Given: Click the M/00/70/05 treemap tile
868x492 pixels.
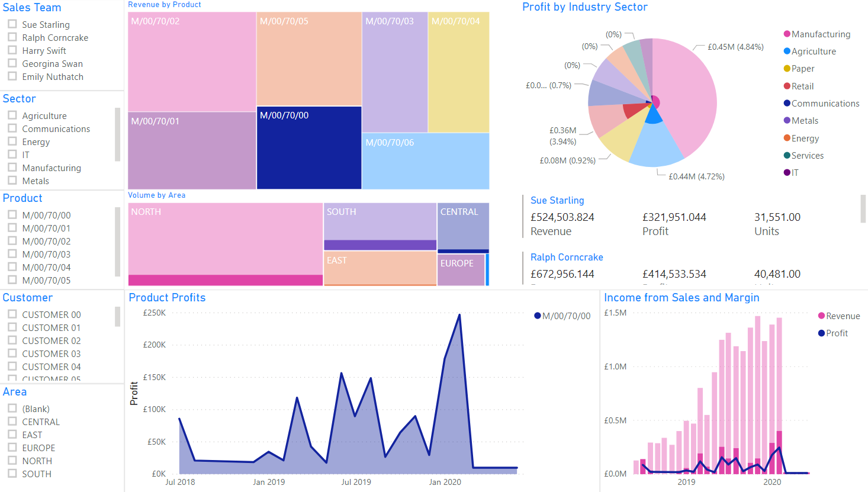Looking at the screenshot, I should (309, 59).
